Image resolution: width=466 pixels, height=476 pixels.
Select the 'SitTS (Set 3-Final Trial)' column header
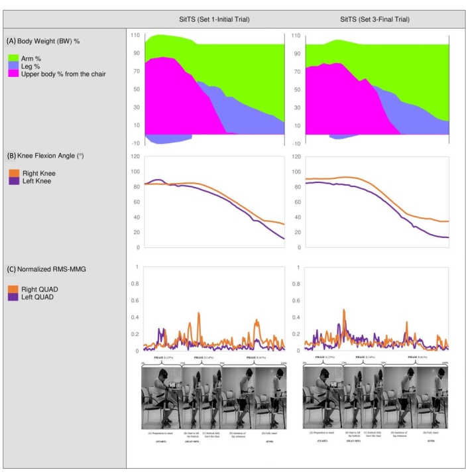point(375,19)
